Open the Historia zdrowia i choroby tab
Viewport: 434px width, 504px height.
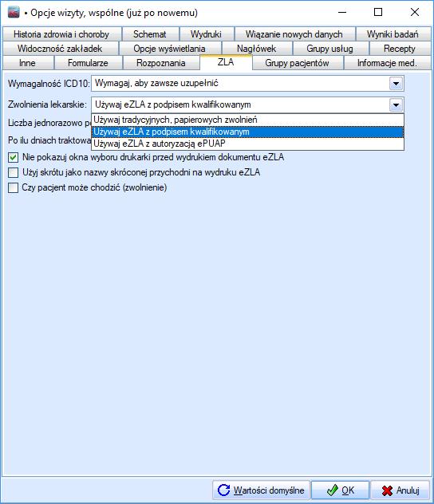click(x=61, y=34)
